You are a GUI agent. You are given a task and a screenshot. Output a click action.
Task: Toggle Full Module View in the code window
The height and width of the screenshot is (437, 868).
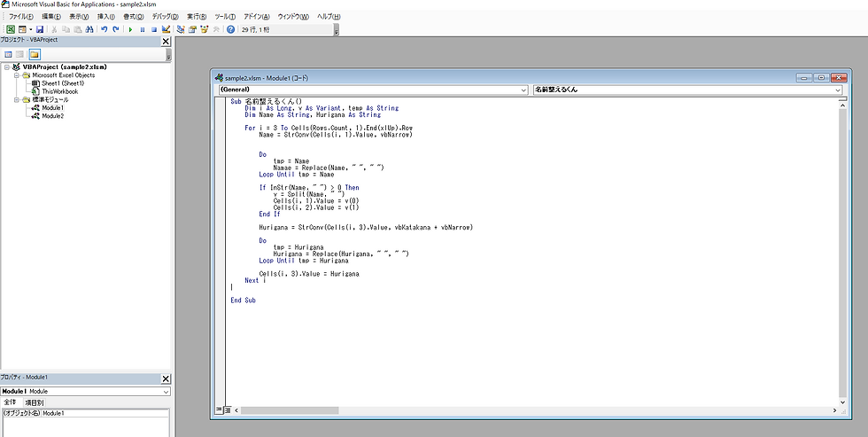pos(227,410)
